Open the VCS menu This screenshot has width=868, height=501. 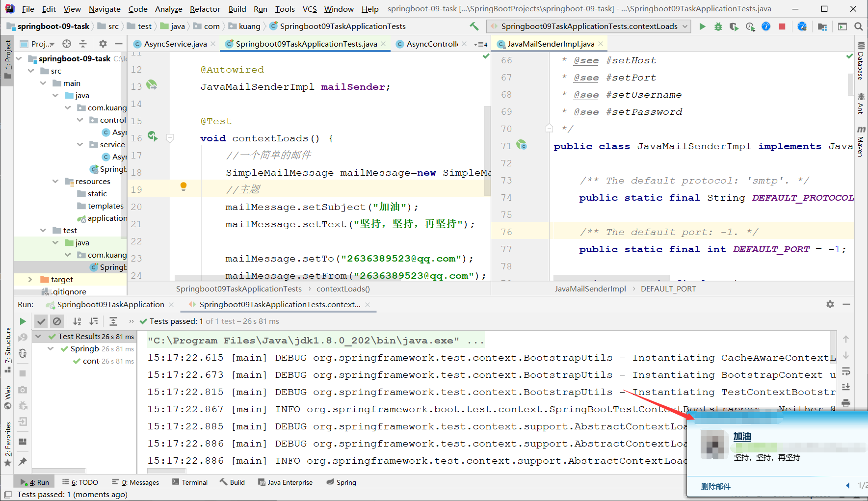[310, 9]
